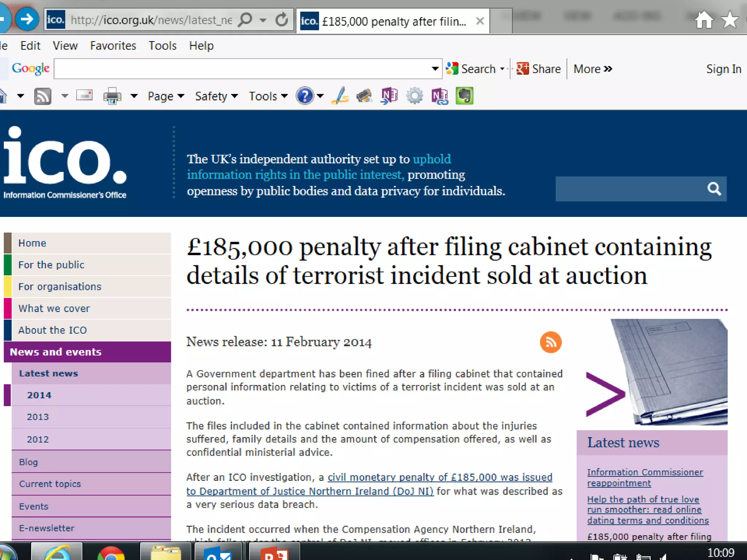The height and width of the screenshot is (560, 747).
Task: Open the Favorites menu
Action: [x=113, y=46]
